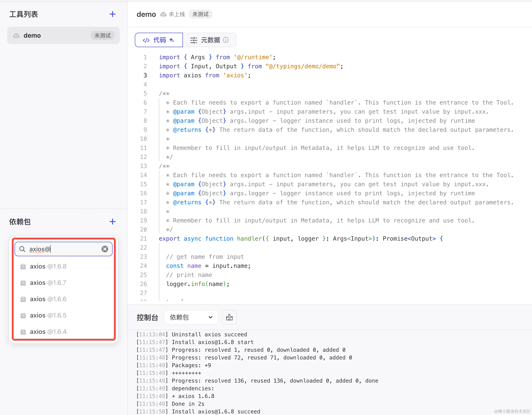Click the 未上线 status text
The height and width of the screenshot is (415, 532).
coord(177,14)
